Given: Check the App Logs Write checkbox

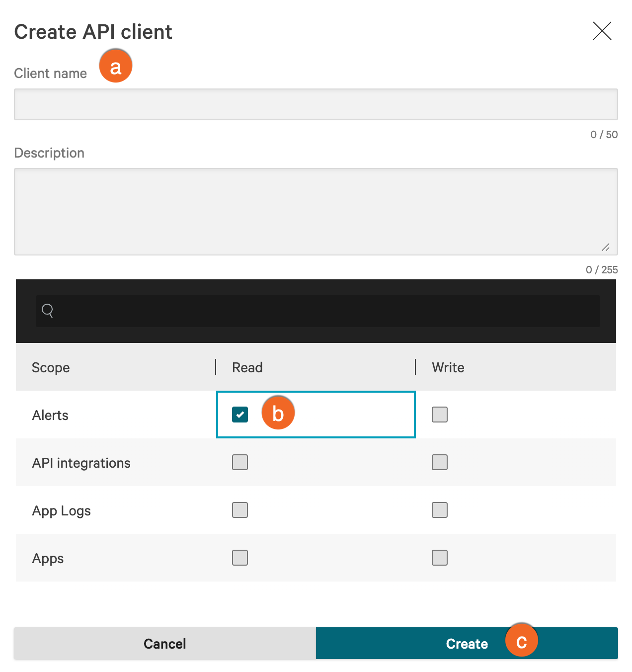Looking at the screenshot, I should pyautogui.click(x=440, y=510).
